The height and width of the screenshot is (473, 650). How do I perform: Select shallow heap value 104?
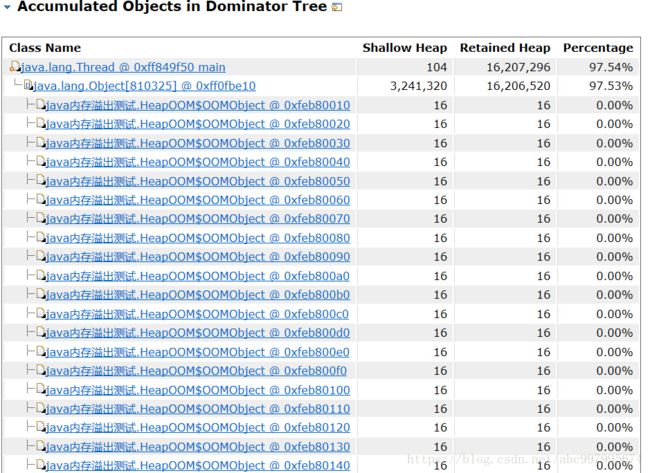[437, 67]
